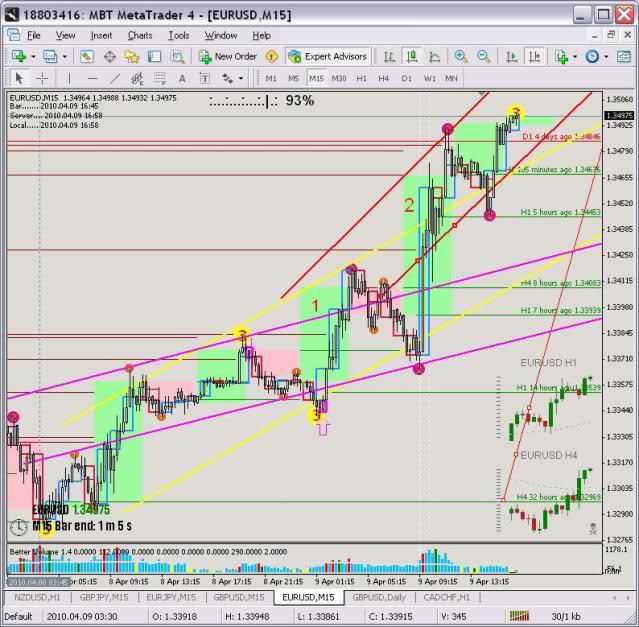This screenshot has width=639, height=627.
Task: Open the Data Window via crosshair-circle icon
Action: coord(110,56)
